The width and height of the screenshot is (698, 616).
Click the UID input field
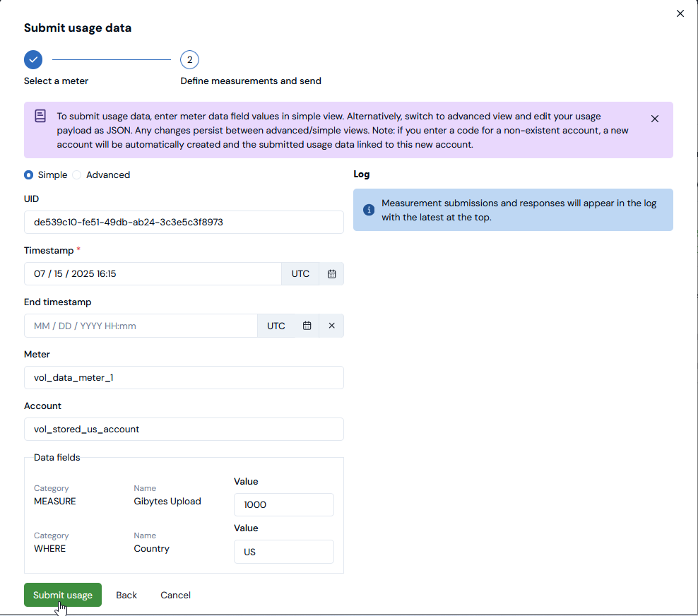tap(184, 222)
